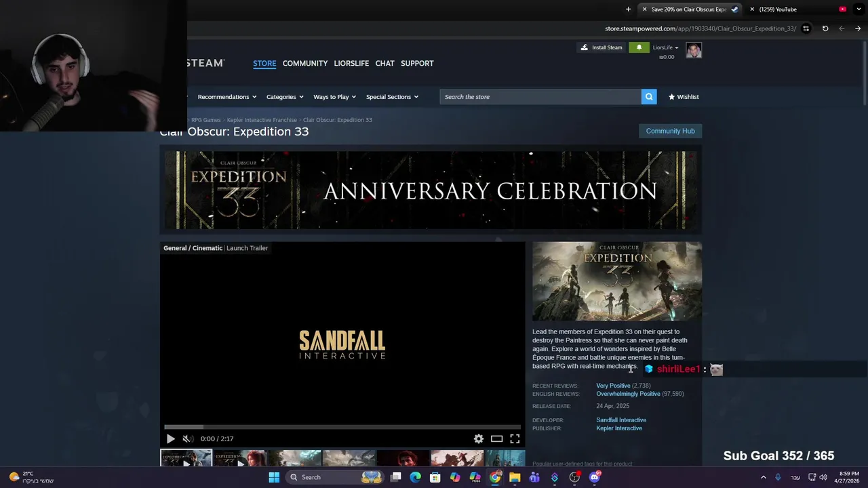
Task: Open the browser tab list chevron
Action: [859, 9]
